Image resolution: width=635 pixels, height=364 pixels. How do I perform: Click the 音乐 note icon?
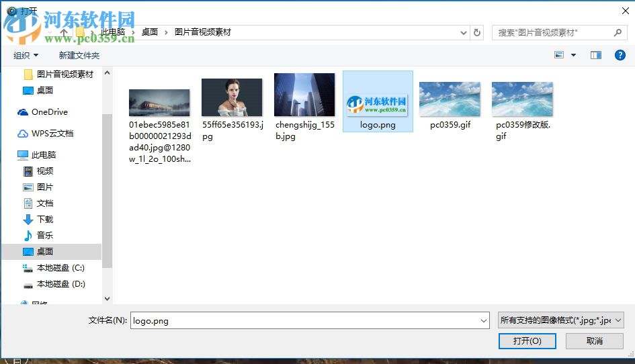coord(28,235)
